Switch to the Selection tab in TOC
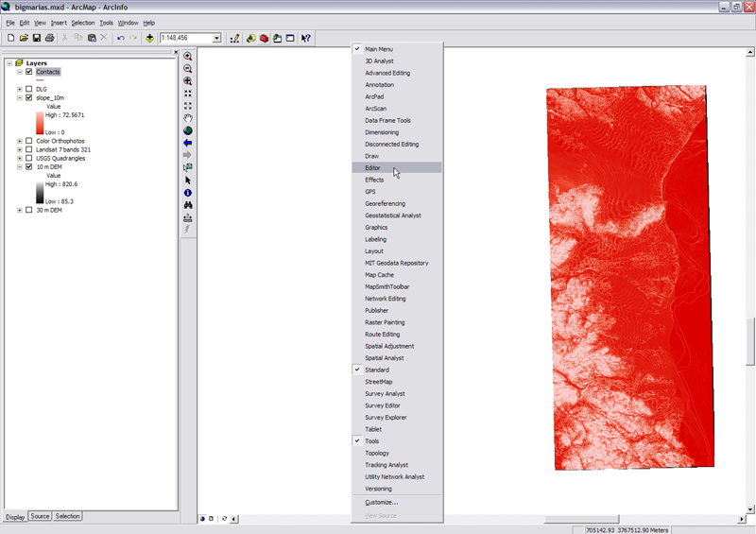The height and width of the screenshot is (534, 756). click(x=67, y=516)
